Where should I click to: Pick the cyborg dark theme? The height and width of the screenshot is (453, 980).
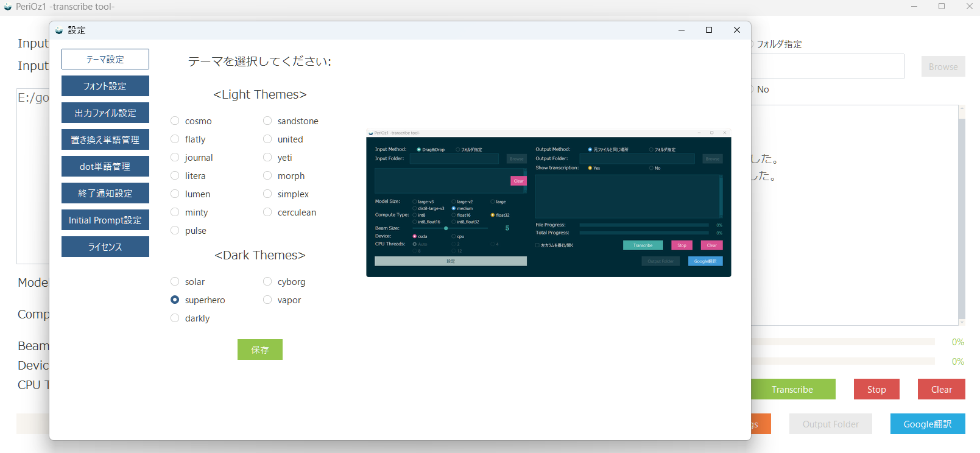pyautogui.click(x=267, y=282)
